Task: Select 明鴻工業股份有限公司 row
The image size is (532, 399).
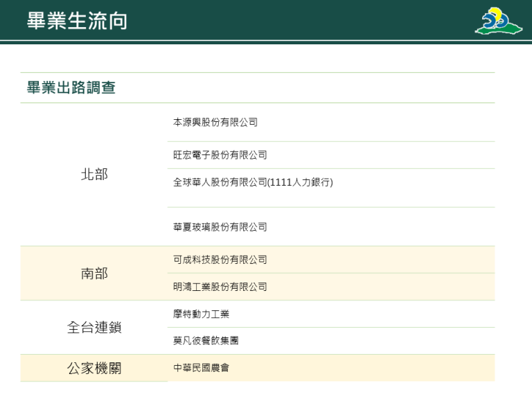Action: (x=220, y=287)
